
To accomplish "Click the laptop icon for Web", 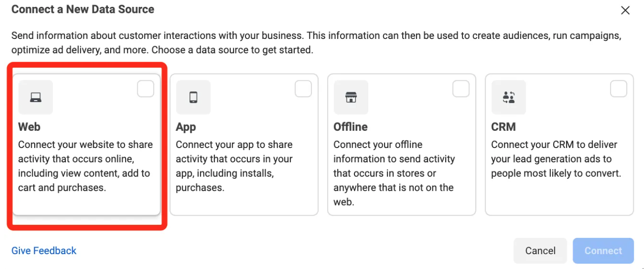I will (36, 97).
